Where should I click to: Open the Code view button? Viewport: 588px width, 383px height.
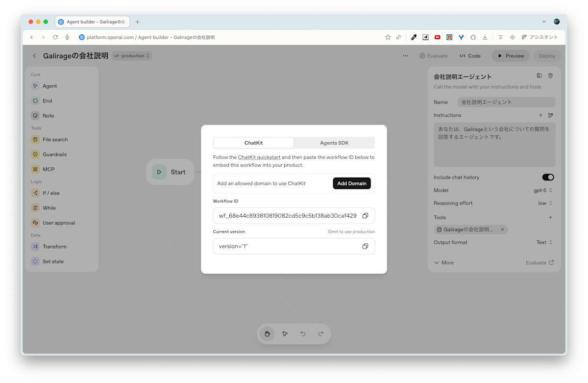click(470, 56)
